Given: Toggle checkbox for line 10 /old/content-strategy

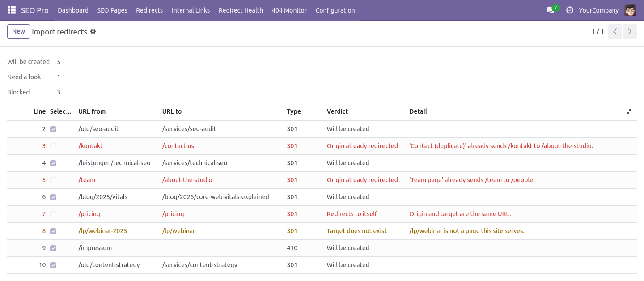Looking at the screenshot, I should point(53,265).
